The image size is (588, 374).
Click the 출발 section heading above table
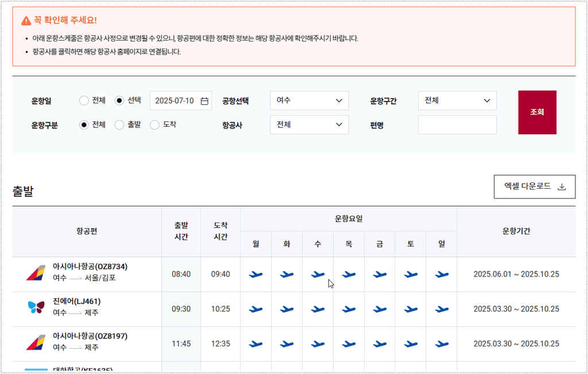click(23, 192)
